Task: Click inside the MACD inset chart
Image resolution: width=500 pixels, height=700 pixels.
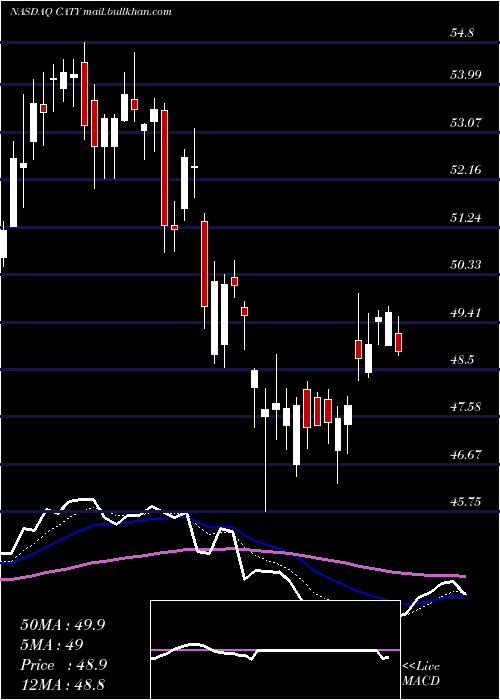Action: 275,650
